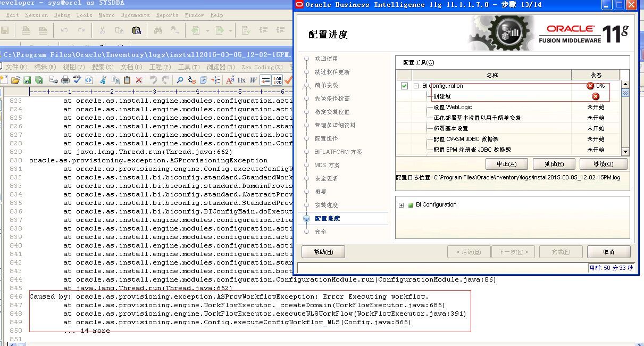Click clipboard Paste icon in log editor toolbar
Image resolution: width=644 pixels, height=346 pixels.
tap(127, 80)
